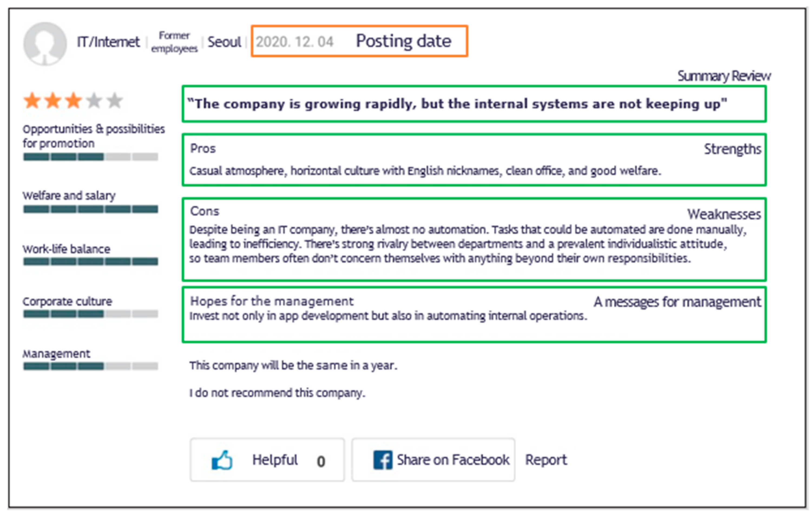Image resolution: width=812 pixels, height=514 pixels.
Task: Click the Seoul location label
Action: tap(224, 42)
